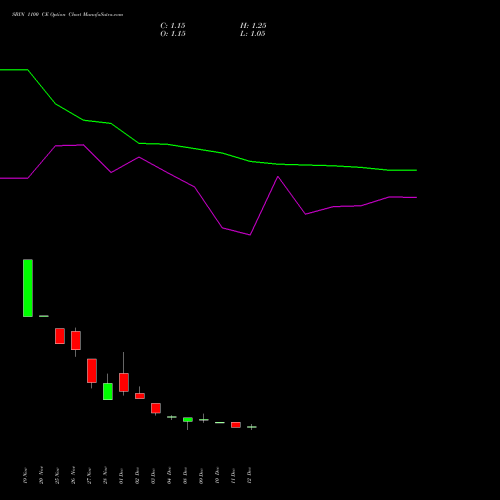
Task: Select the red 26 Nov candlestick
Action: (76, 341)
